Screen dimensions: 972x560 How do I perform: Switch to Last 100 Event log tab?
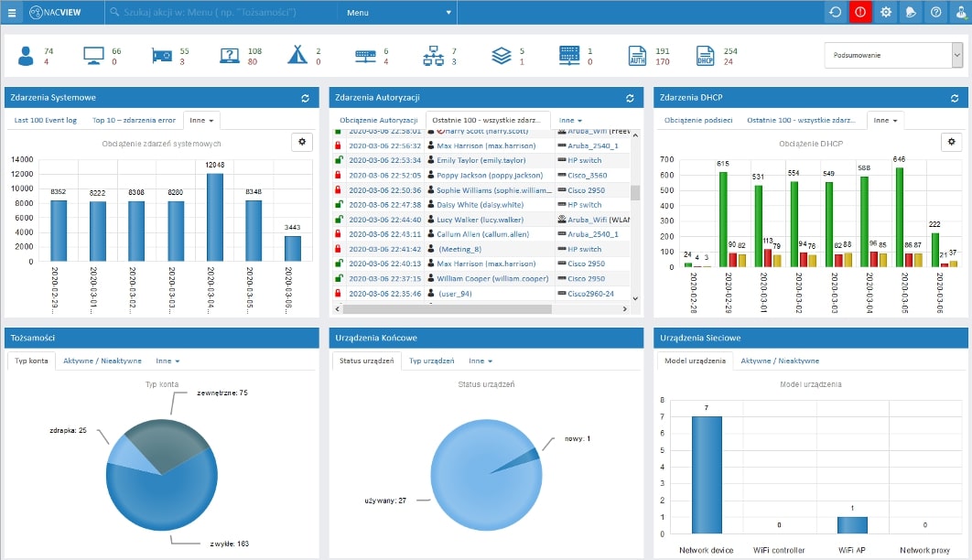pyautogui.click(x=46, y=120)
